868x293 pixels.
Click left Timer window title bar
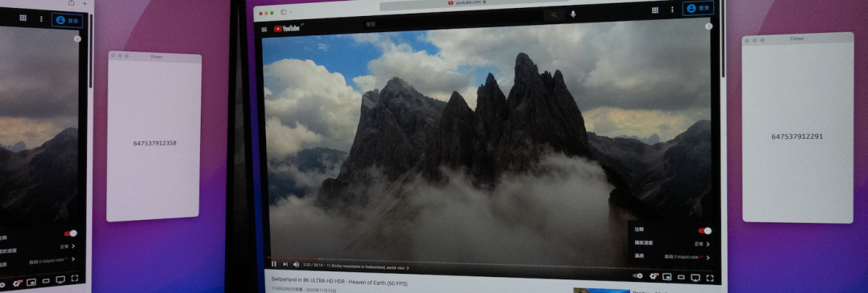click(154, 56)
